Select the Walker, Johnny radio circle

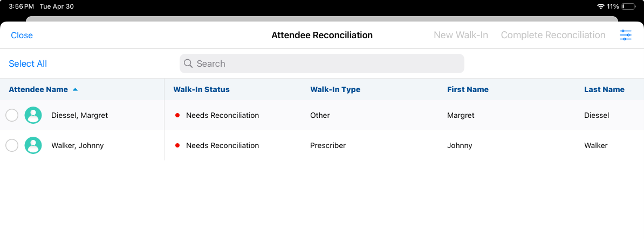(12, 145)
